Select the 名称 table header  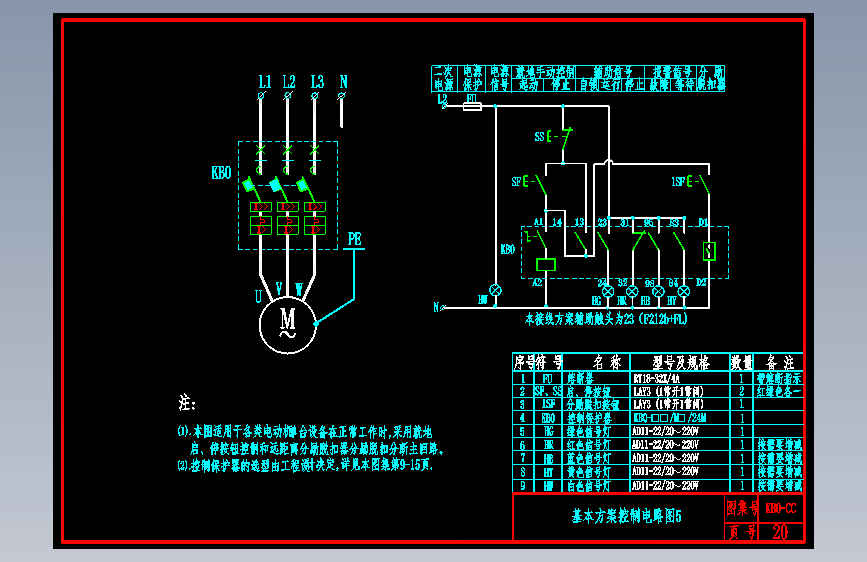608,363
